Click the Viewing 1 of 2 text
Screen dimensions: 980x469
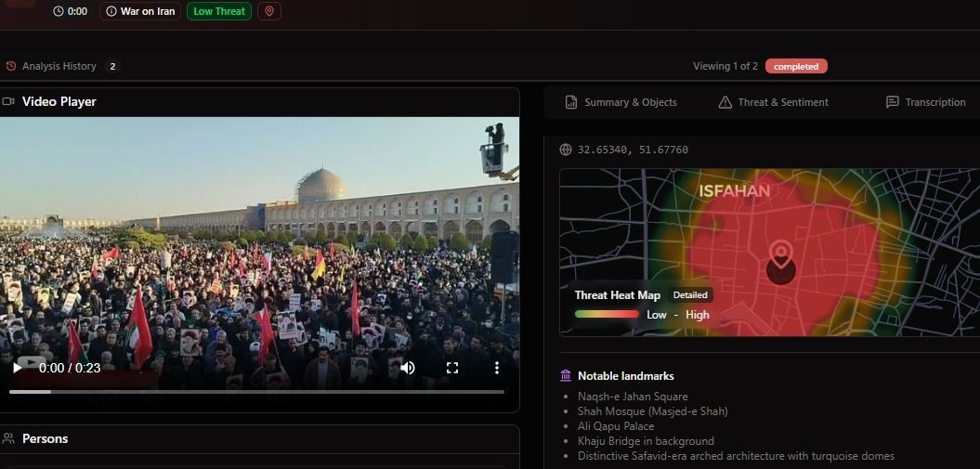pos(725,66)
